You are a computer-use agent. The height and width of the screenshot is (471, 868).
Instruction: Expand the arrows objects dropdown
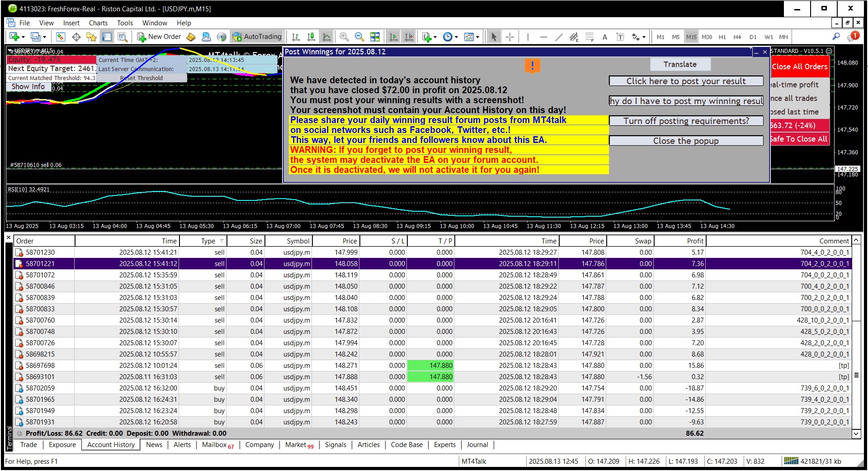coord(644,37)
